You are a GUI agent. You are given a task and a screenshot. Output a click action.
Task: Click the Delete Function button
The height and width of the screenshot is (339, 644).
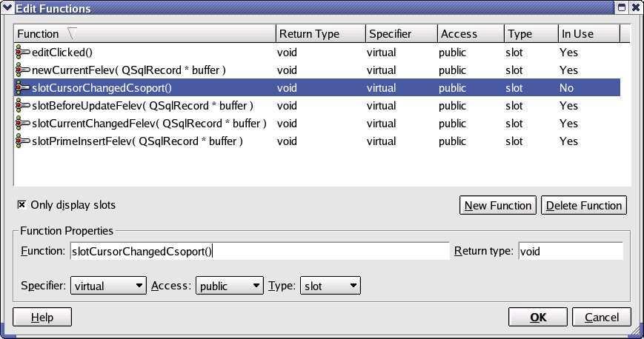(x=584, y=205)
